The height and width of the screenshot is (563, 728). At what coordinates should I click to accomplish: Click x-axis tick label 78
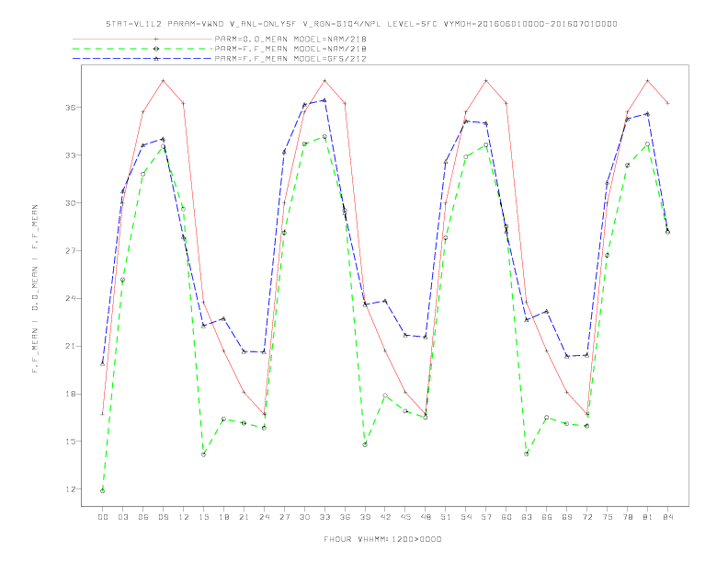click(628, 517)
